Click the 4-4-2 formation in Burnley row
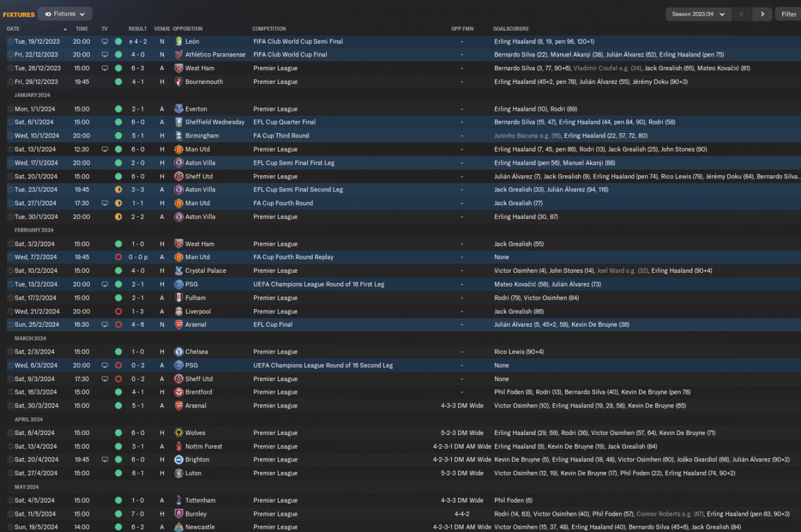The height and width of the screenshot is (532, 801). (462, 514)
